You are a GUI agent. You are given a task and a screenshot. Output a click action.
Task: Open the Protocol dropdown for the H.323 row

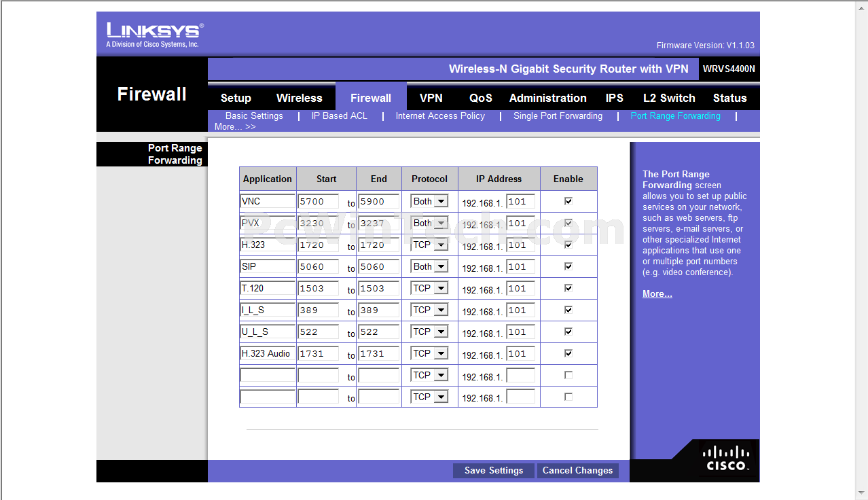(429, 245)
